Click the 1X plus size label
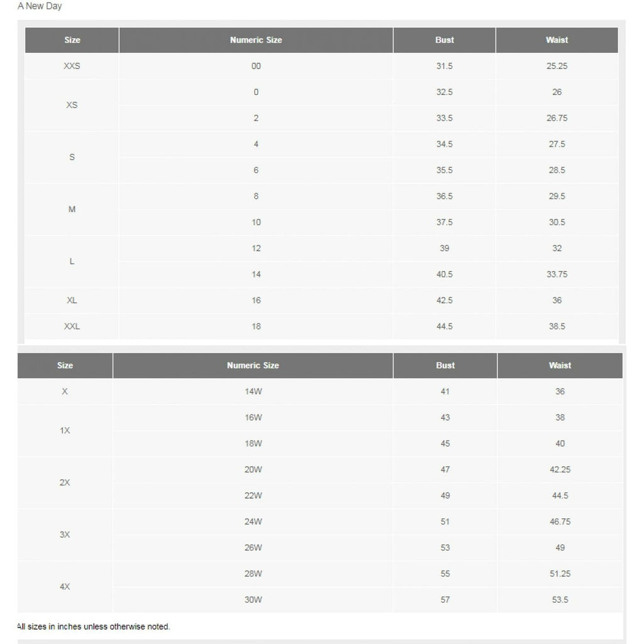The height and width of the screenshot is (644, 644). 65,431
